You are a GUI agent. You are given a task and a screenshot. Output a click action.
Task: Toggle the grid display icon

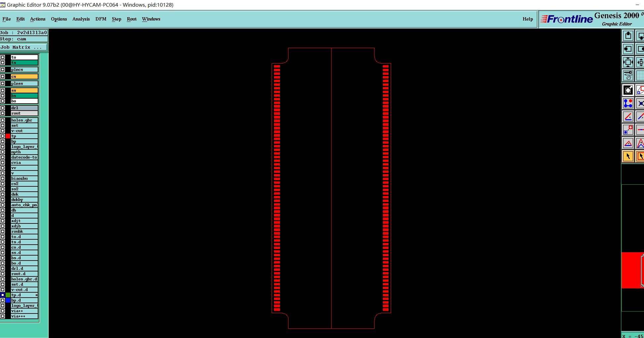(x=640, y=75)
